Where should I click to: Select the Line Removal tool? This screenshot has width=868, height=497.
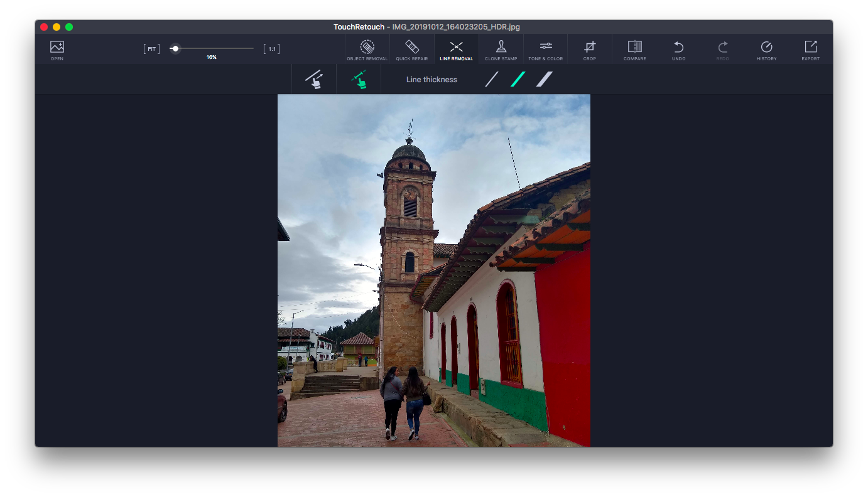457,50
